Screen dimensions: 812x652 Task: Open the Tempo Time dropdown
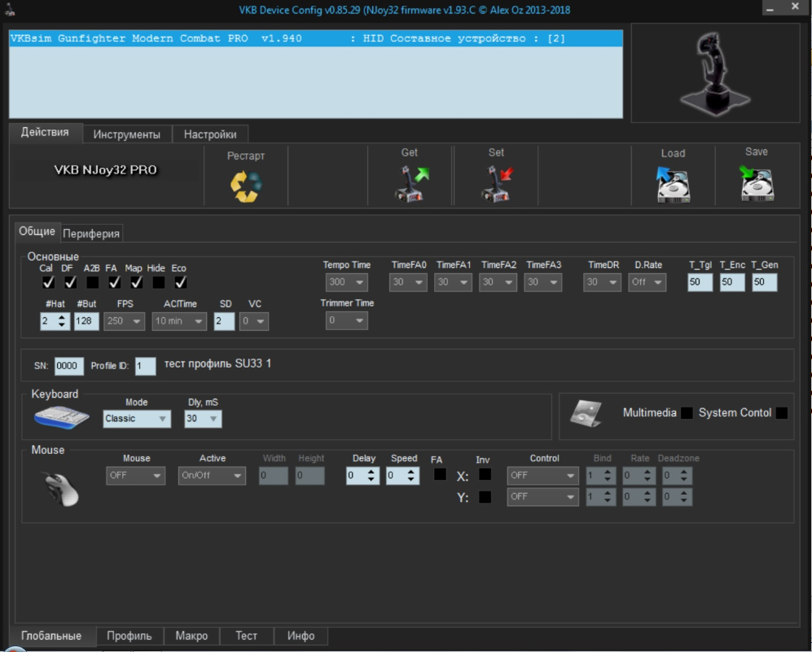pyautogui.click(x=346, y=282)
